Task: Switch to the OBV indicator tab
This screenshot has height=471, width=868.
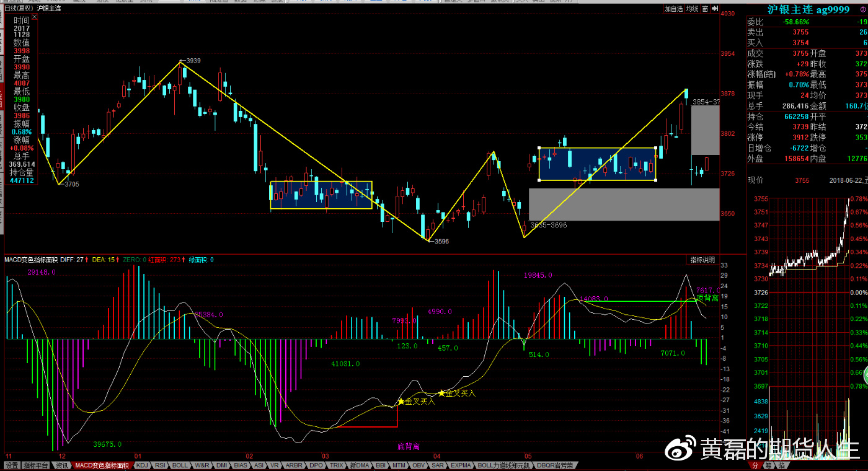Action: pyautogui.click(x=418, y=465)
